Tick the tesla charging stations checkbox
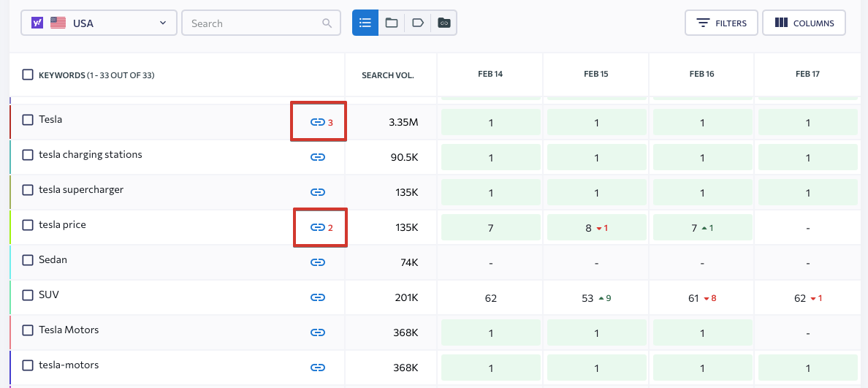The image size is (868, 388). pyautogui.click(x=28, y=155)
